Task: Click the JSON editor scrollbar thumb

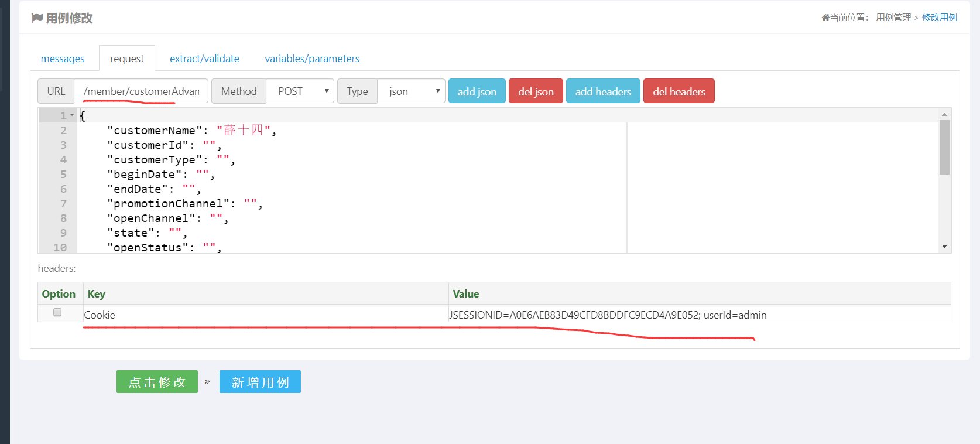Action: [x=944, y=147]
